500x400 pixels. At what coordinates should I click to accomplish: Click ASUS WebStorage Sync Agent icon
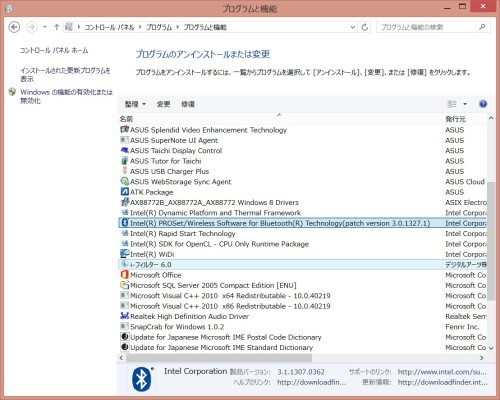point(124,181)
